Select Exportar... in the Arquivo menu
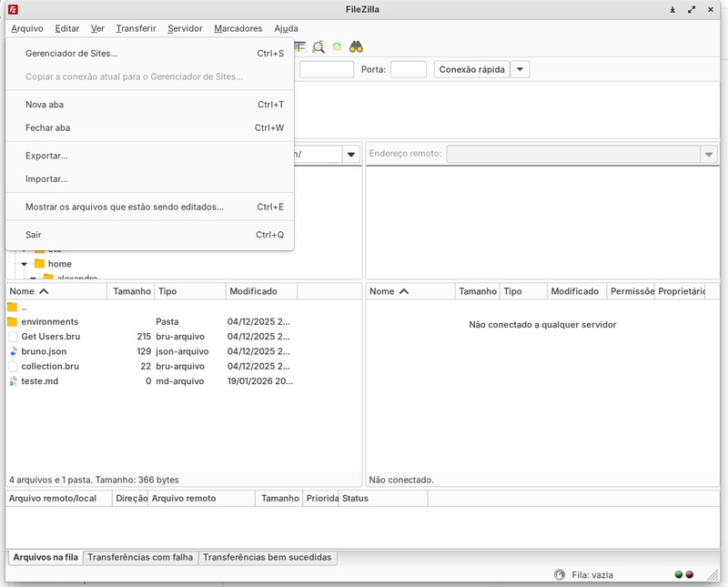The width and height of the screenshot is (728, 587). (x=149, y=156)
